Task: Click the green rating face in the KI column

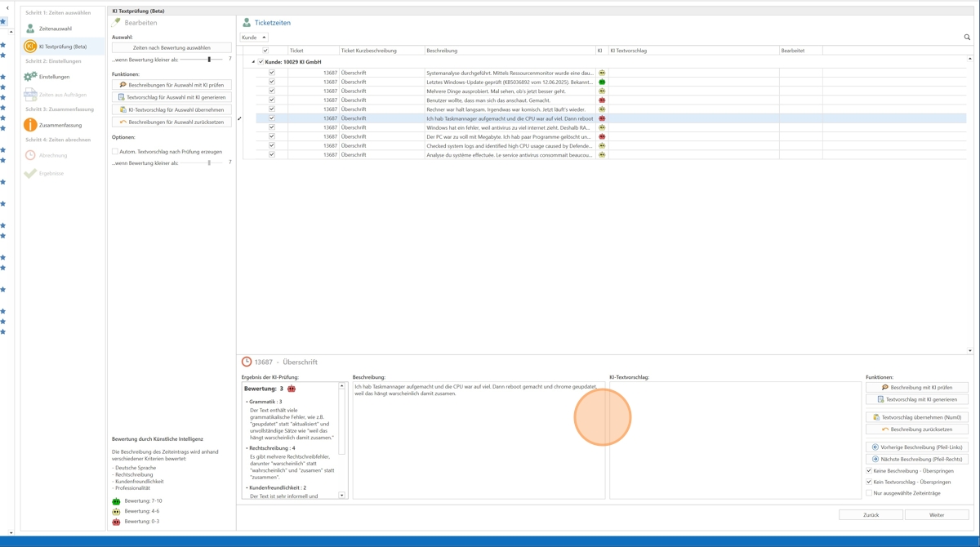Action: click(x=602, y=82)
